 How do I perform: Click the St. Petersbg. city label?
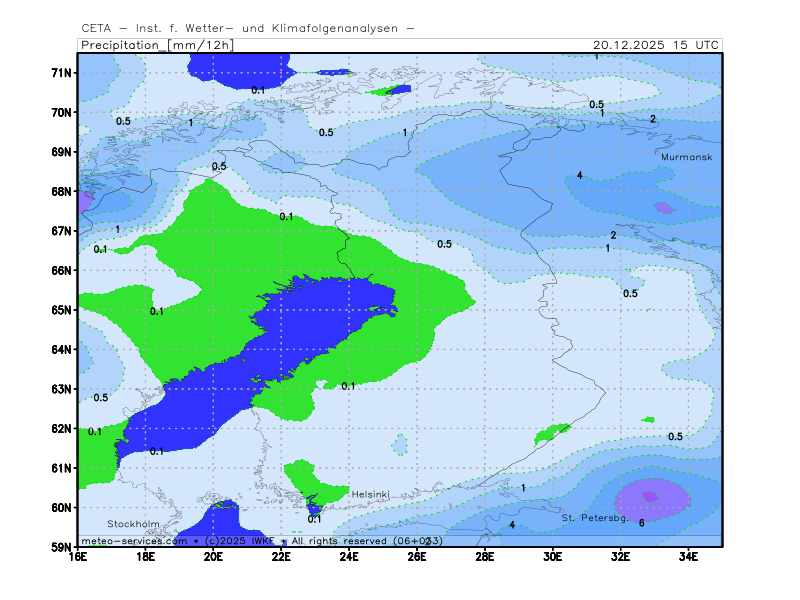(x=593, y=518)
